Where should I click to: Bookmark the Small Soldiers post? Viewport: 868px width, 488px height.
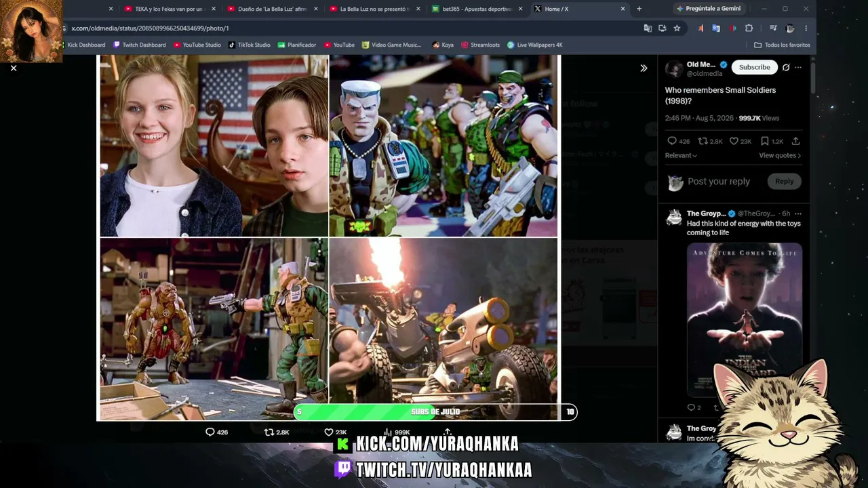[x=765, y=141]
